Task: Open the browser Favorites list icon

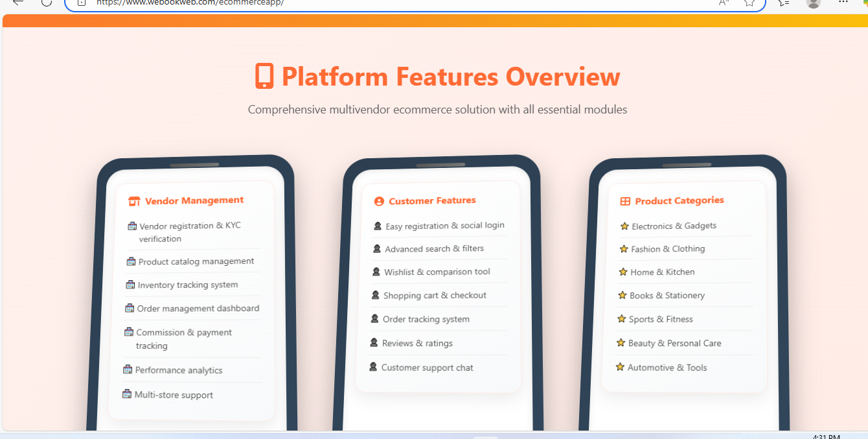Action: (x=784, y=3)
